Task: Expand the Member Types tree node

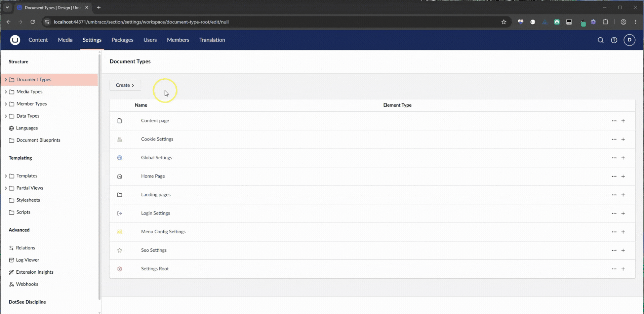Action: (x=6, y=104)
